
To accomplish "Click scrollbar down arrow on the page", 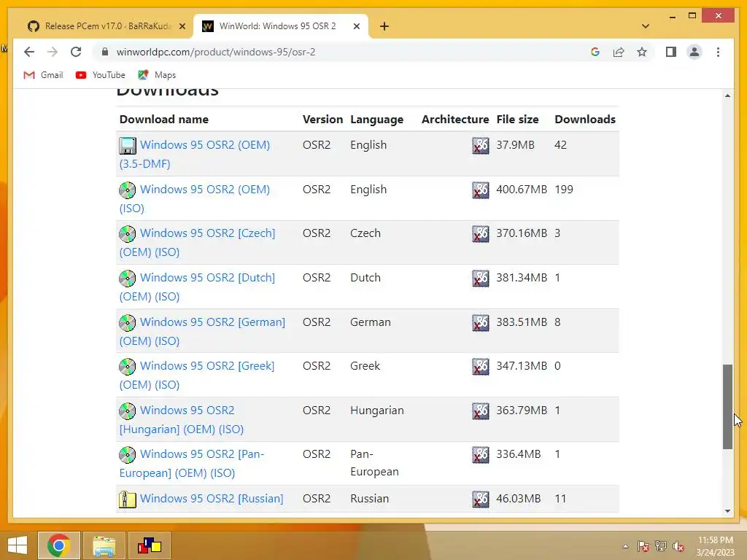I will pos(727,511).
